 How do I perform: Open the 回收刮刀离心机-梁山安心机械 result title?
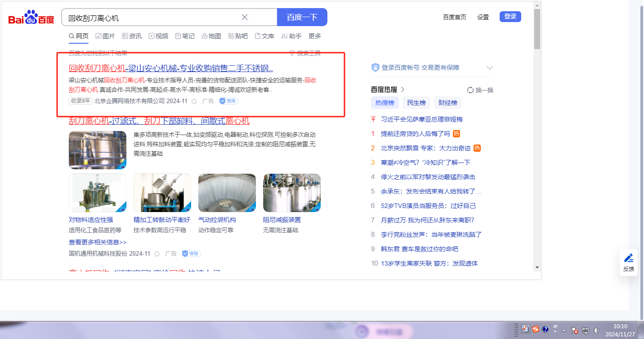click(171, 68)
